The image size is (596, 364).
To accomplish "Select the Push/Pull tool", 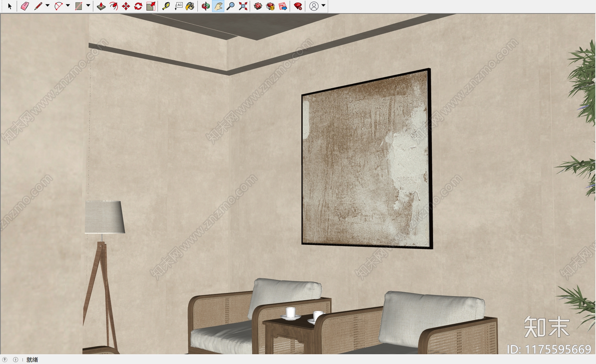I will coord(101,6).
